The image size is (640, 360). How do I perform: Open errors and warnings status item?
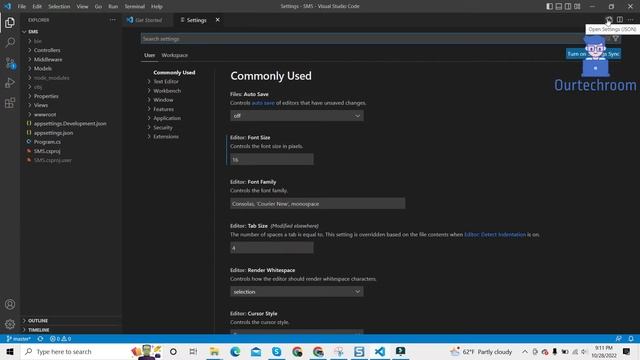click(x=60, y=339)
